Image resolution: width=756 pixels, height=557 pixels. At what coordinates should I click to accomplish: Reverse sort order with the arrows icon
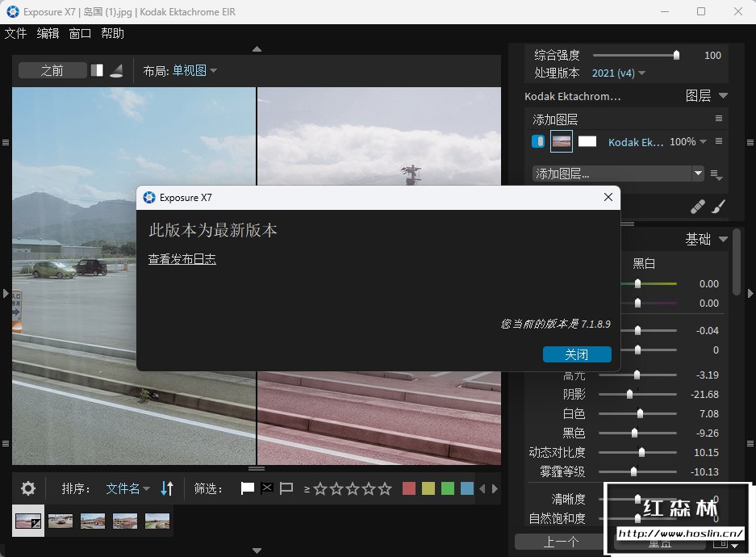[x=167, y=488]
